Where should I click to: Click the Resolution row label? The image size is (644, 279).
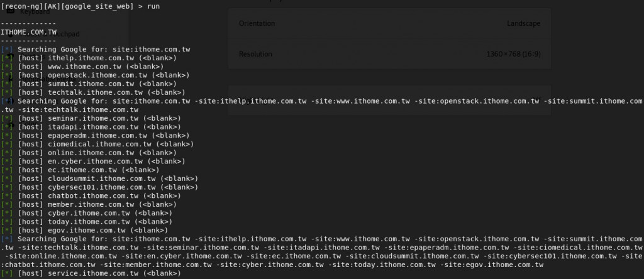(x=255, y=54)
